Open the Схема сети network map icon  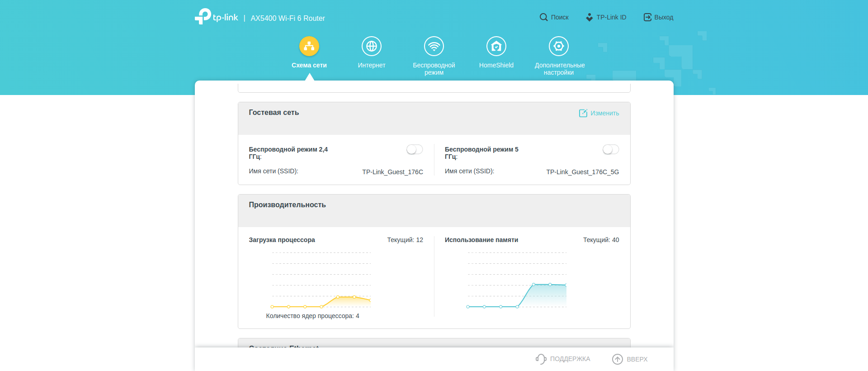click(309, 46)
